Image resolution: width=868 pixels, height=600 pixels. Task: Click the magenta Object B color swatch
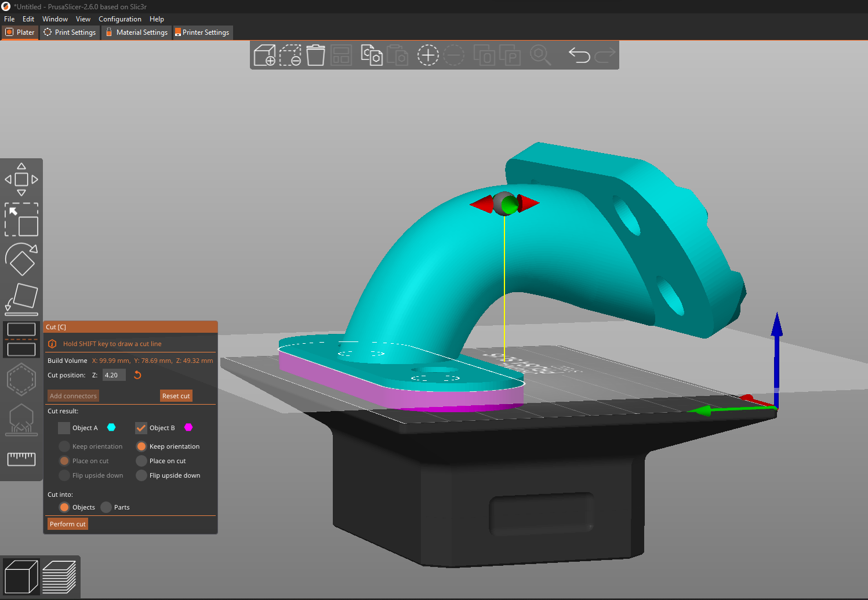pos(188,427)
